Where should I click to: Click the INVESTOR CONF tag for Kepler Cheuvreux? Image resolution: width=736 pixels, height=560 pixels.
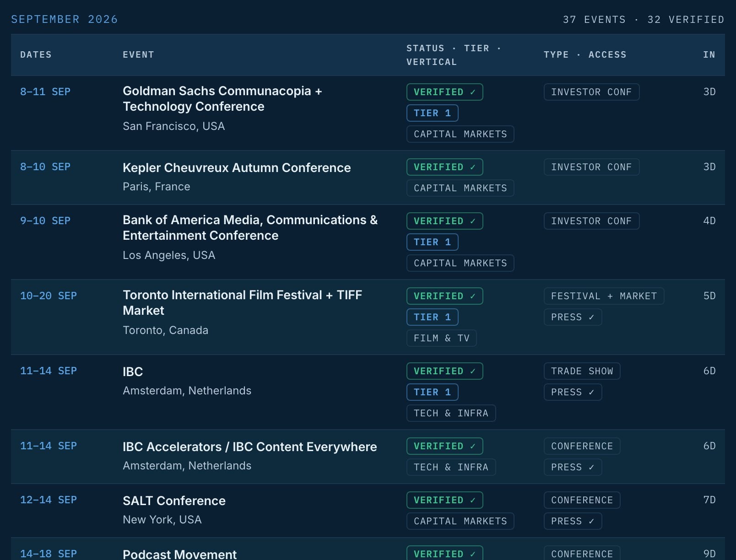[591, 167]
